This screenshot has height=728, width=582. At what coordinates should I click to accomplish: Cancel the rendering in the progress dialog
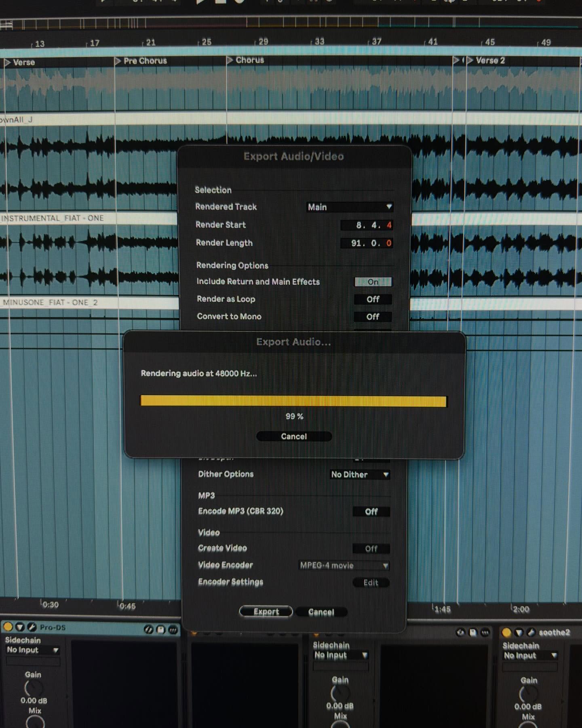click(x=294, y=436)
